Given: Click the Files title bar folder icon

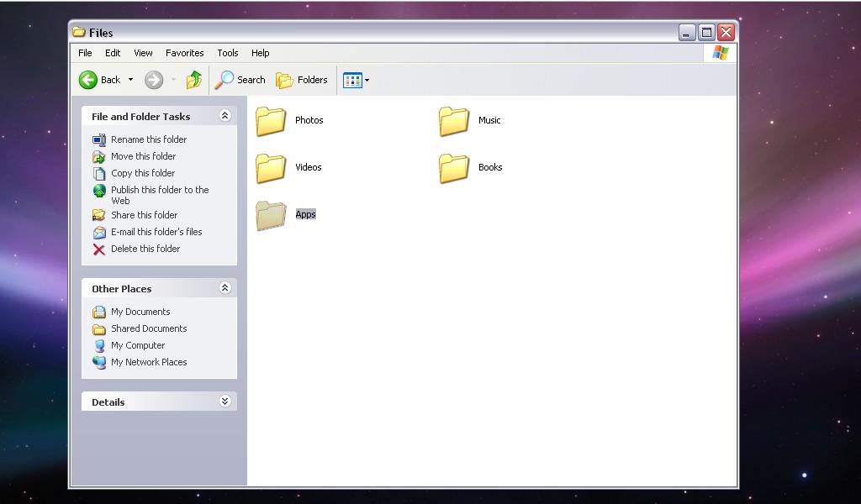Looking at the screenshot, I should click(x=79, y=33).
